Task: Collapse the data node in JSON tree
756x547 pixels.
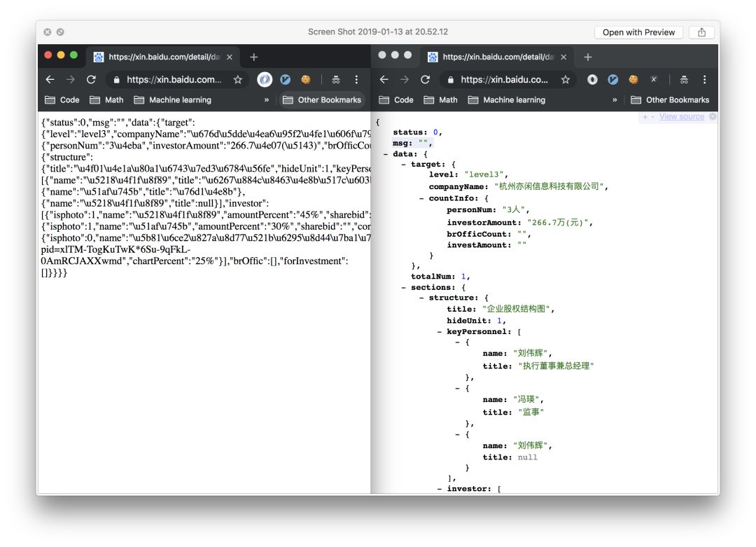Action: point(386,154)
